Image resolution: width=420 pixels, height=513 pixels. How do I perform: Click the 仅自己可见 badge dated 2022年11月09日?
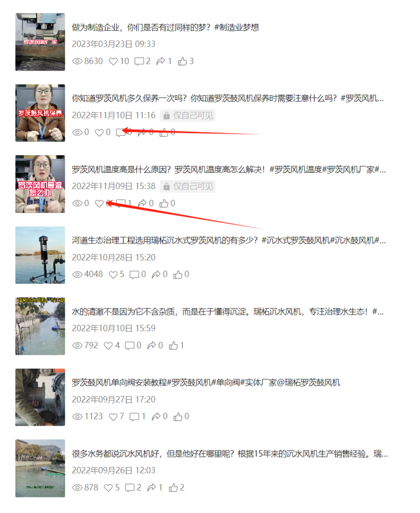(187, 186)
